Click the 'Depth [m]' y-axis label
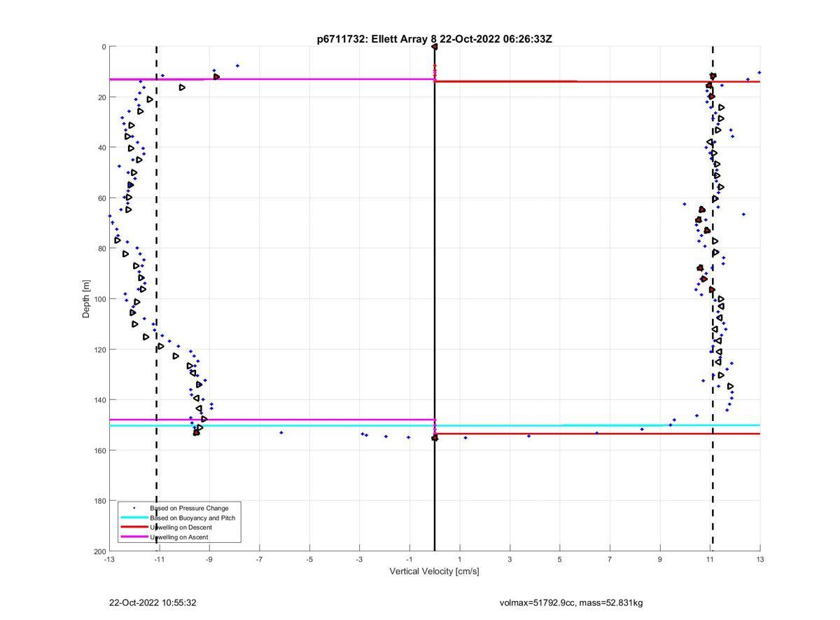The width and height of the screenshot is (840, 620). pos(87,298)
